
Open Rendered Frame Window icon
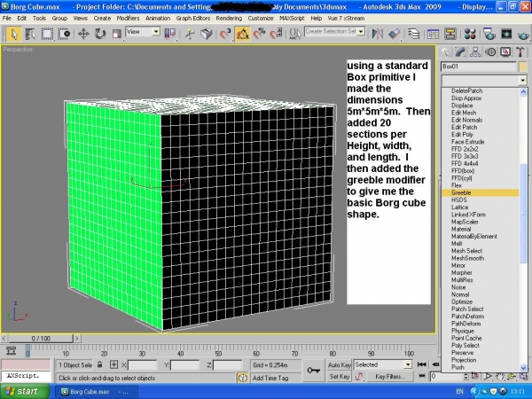[x=506, y=34]
